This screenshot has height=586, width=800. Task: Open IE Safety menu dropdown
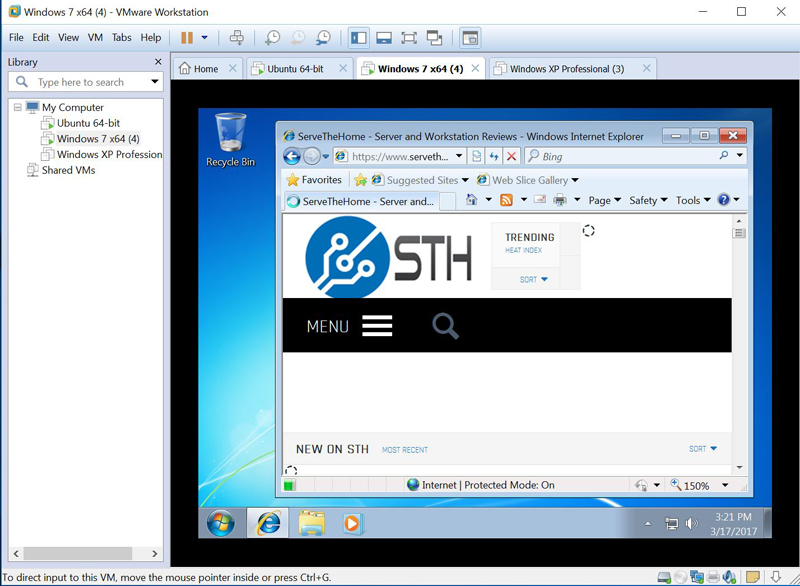[648, 200]
